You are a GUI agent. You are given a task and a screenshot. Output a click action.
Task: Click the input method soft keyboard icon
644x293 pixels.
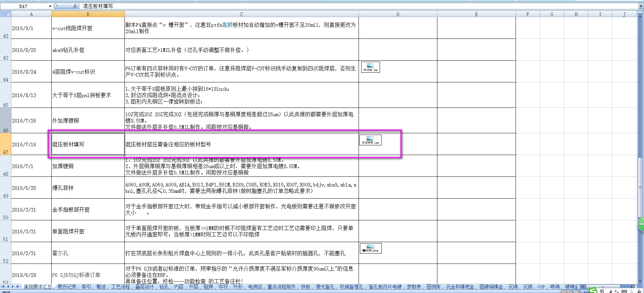pos(624,291)
